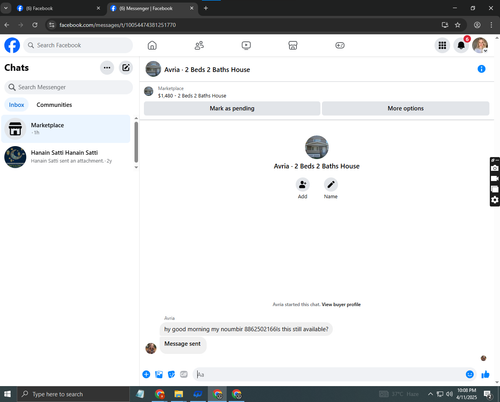The image size is (500, 402).
Task: Switch to the first Facebook browser tab
Action: (x=58, y=8)
